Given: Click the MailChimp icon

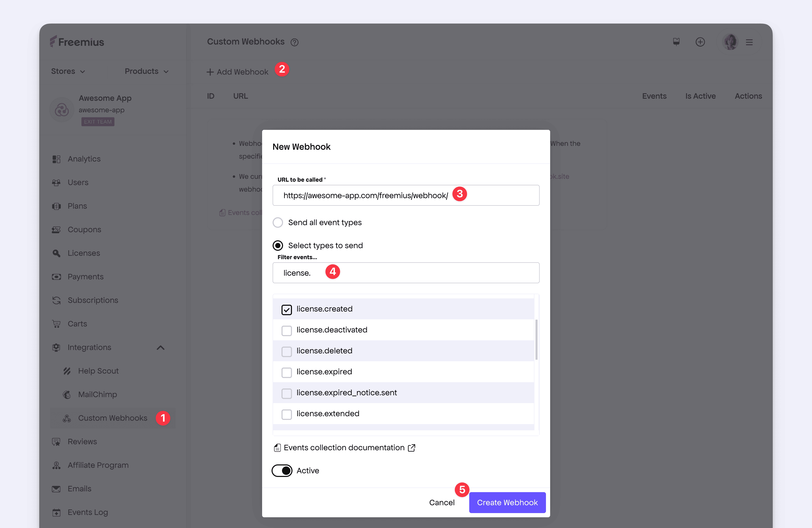Looking at the screenshot, I should (x=67, y=395).
